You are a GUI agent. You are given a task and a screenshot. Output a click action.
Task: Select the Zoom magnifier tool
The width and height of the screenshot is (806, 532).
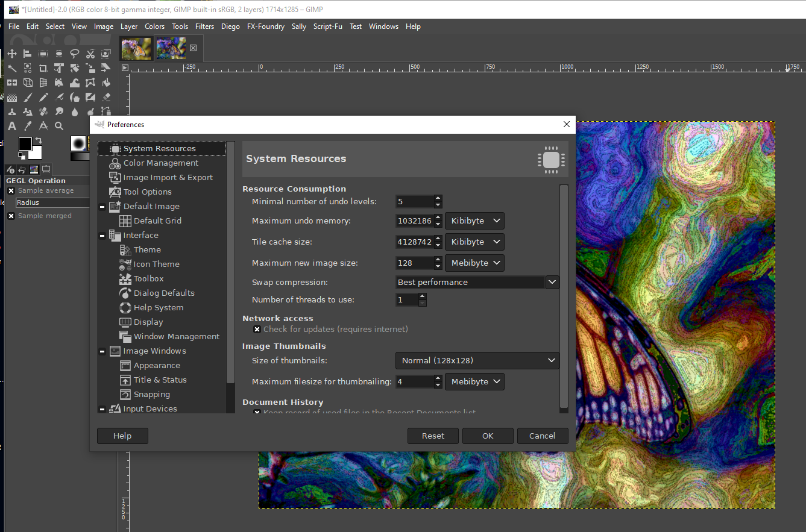point(58,126)
